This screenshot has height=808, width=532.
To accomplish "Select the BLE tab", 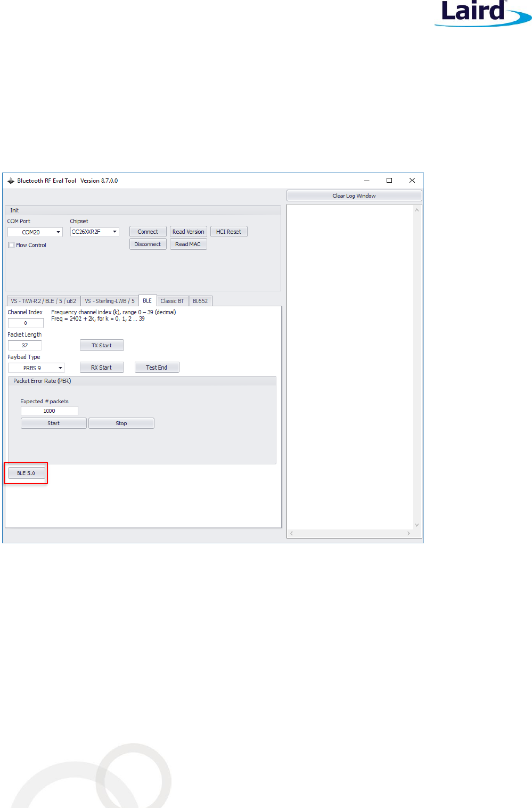I will coord(148,300).
